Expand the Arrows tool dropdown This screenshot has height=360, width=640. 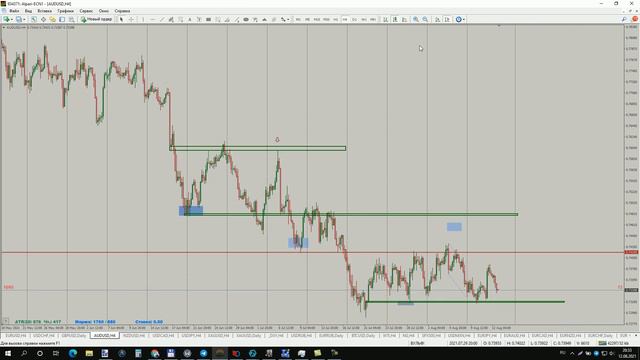[x=288, y=19]
